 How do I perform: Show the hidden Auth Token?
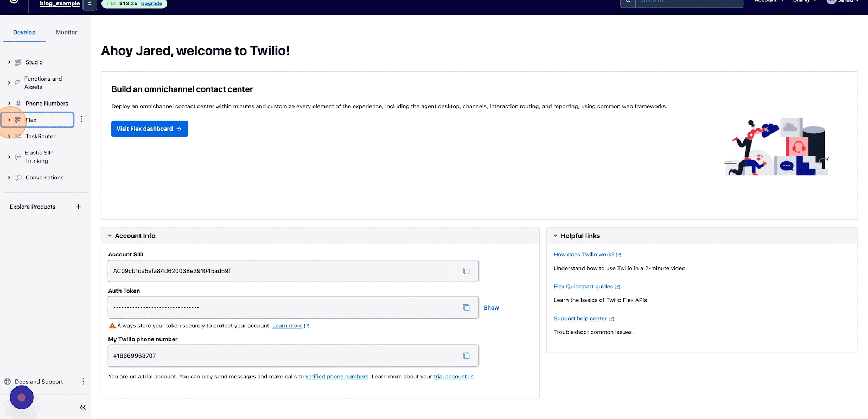pyautogui.click(x=491, y=307)
